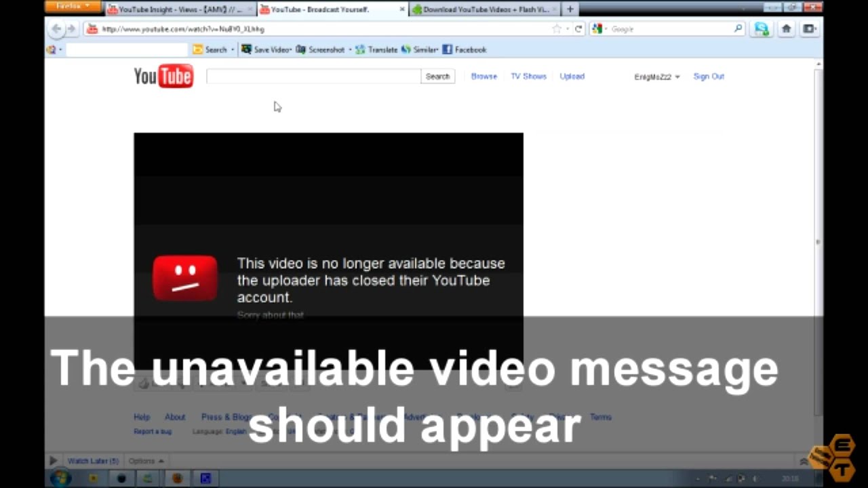Viewport: 868px width, 488px height.
Task: Click the Report a bug link
Action: coord(153,432)
